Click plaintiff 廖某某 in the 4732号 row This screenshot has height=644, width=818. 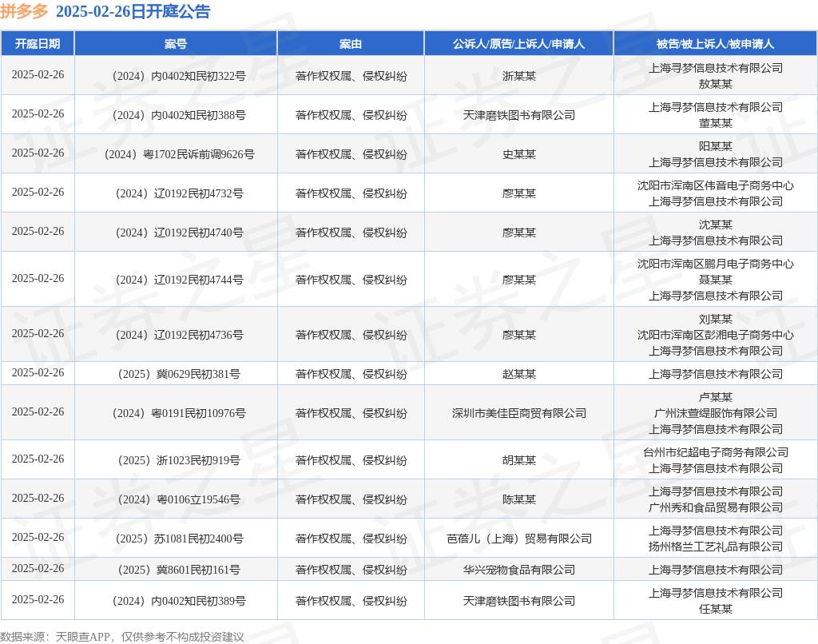tap(519, 193)
